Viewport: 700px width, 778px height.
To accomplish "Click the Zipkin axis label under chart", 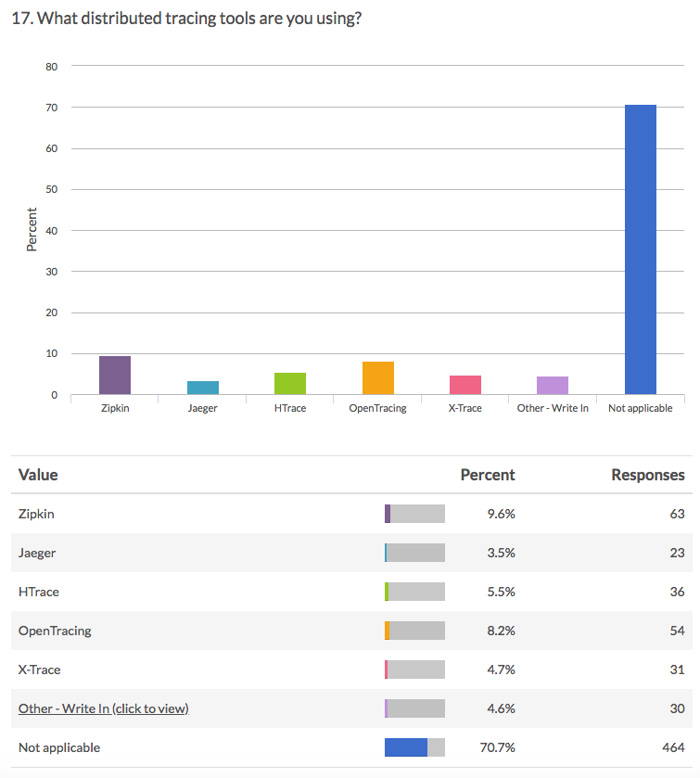I will point(115,408).
